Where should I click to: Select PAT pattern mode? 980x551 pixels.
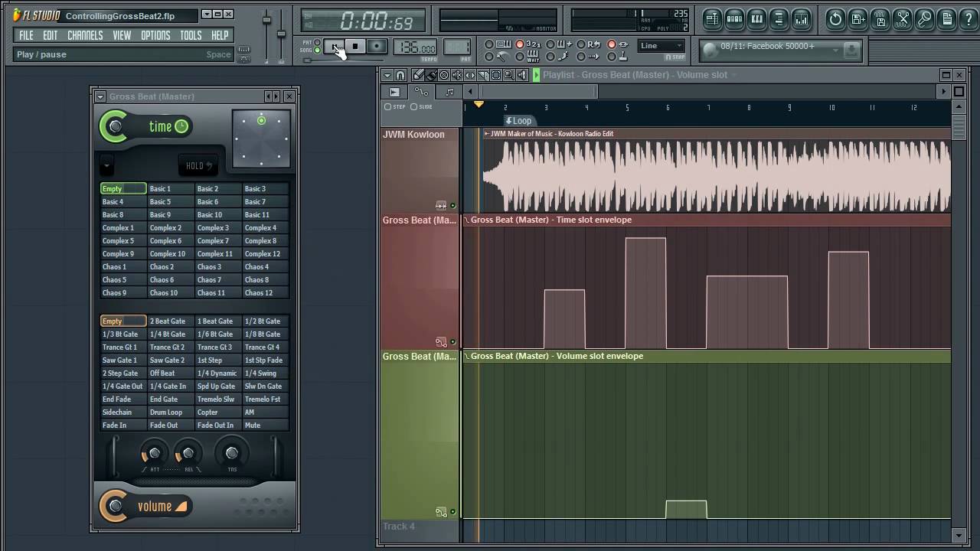(317, 42)
